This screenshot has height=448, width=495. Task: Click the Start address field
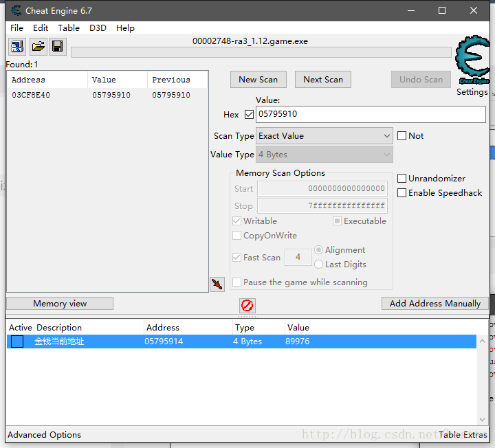pyautogui.click(x=322, y=189)
